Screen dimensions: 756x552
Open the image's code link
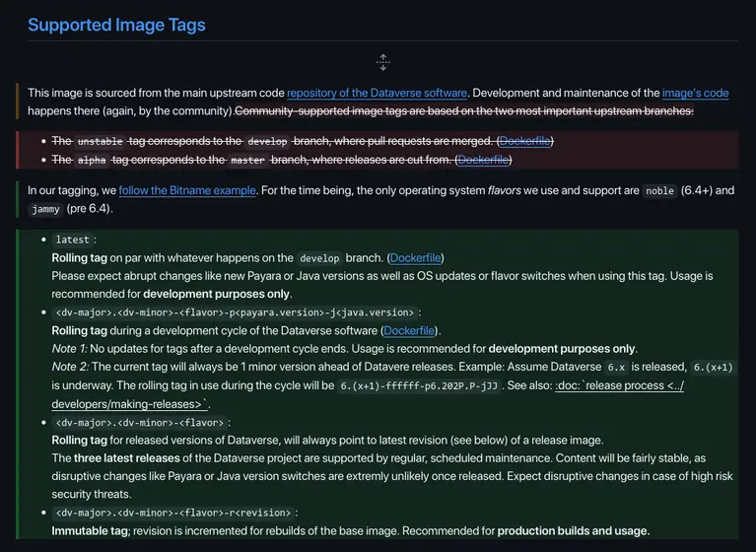[695, 93]
